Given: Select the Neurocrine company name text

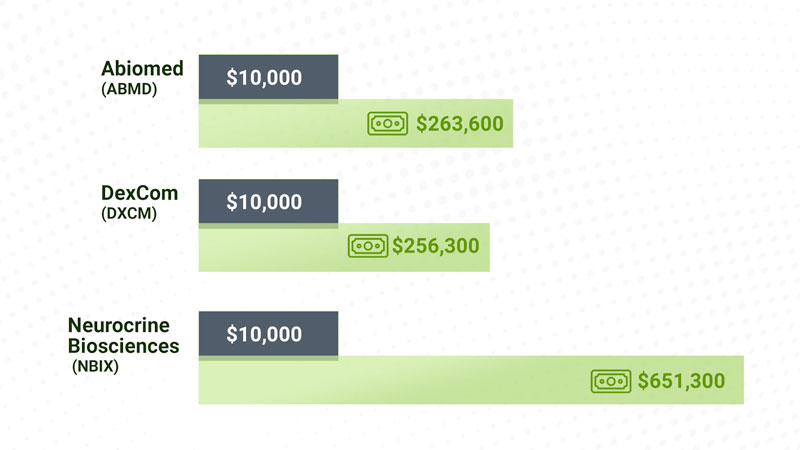Looking at the screenshot, I should (x=119, y=325).
